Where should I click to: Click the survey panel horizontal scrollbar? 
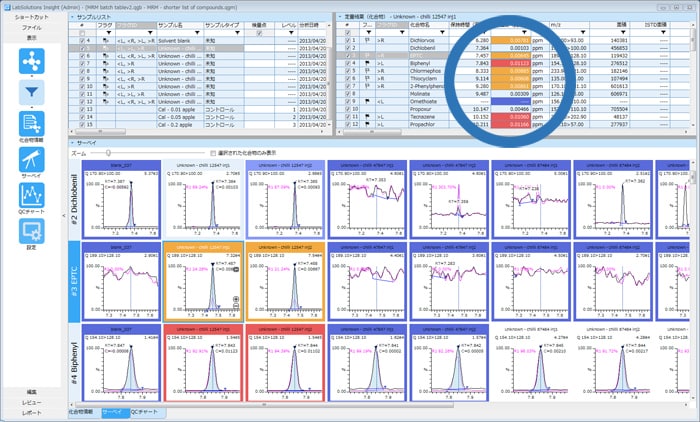click(263, 405)
